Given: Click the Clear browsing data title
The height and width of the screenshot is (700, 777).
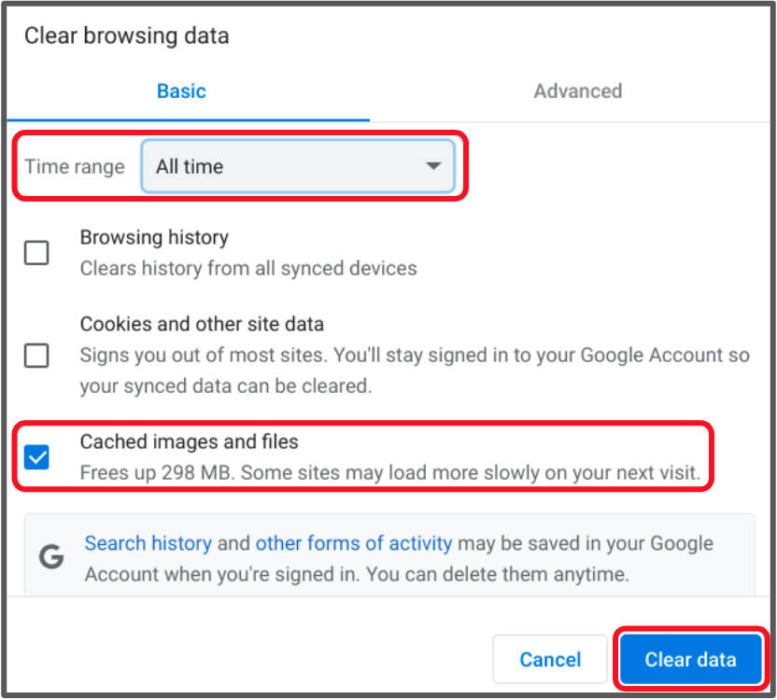Looking at the screenshot, I should click(127, 35).
